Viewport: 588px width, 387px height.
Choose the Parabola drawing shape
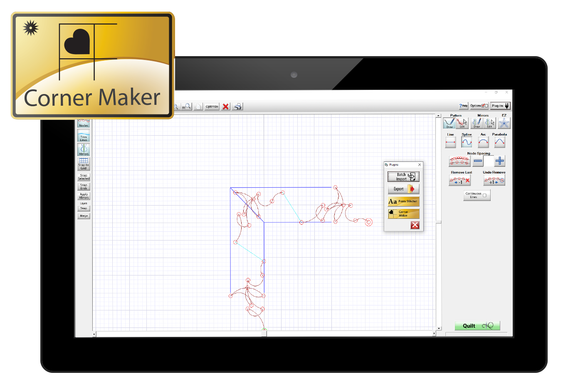pyautogui.click(x=499, y=142)
